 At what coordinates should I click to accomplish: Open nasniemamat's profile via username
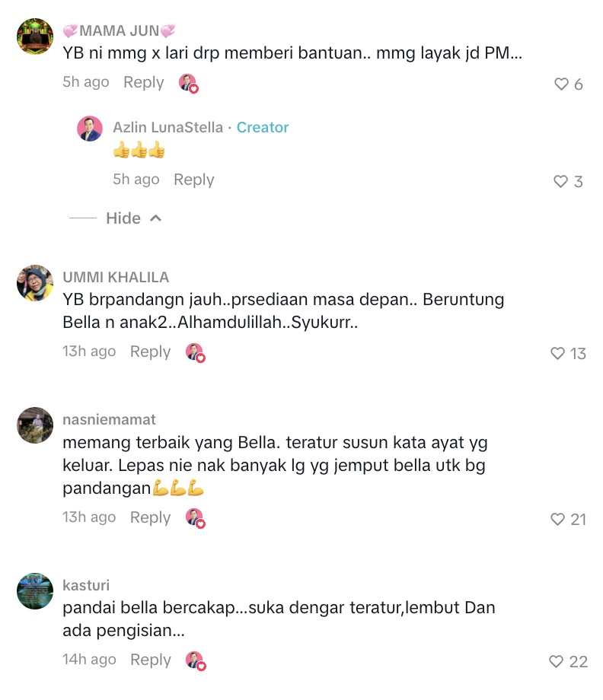coord(109,419)
